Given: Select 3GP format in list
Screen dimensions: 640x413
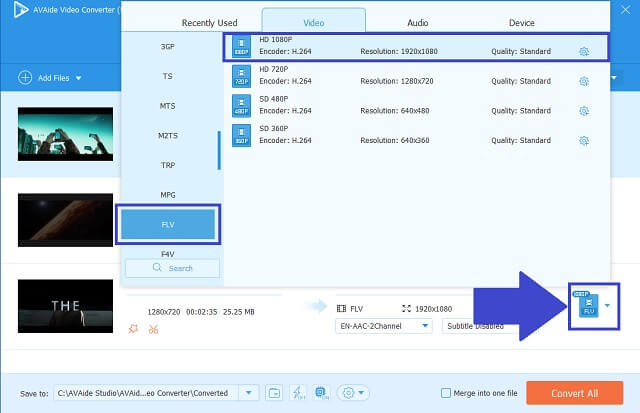Looking at the screenshot, I should coord(168,47).
